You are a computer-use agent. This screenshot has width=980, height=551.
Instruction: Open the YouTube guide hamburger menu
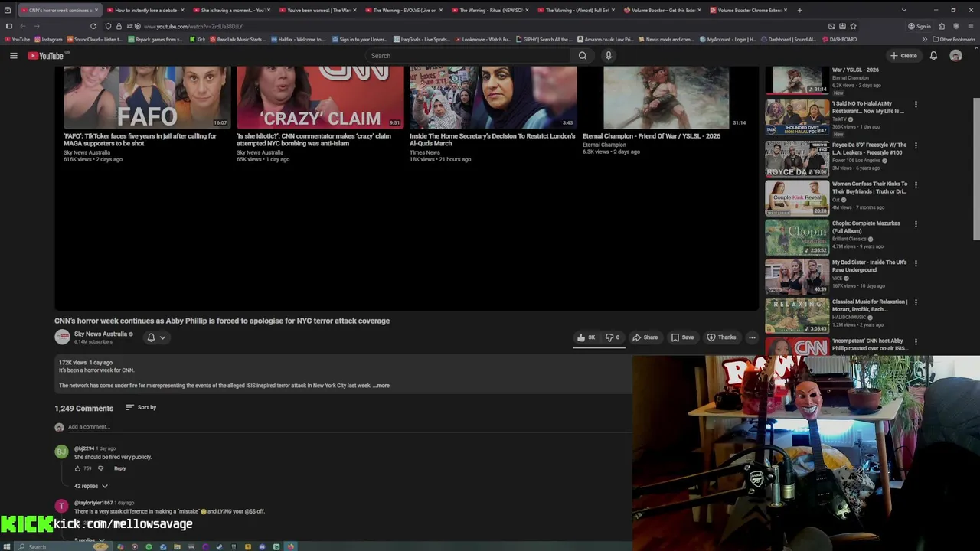pyautogui.click(x=13, y=56)
